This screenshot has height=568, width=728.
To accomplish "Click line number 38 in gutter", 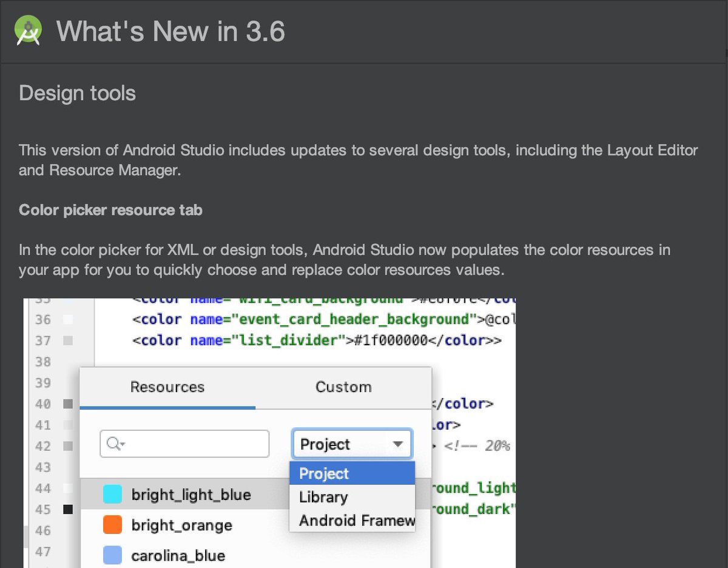I will (43, 362).
